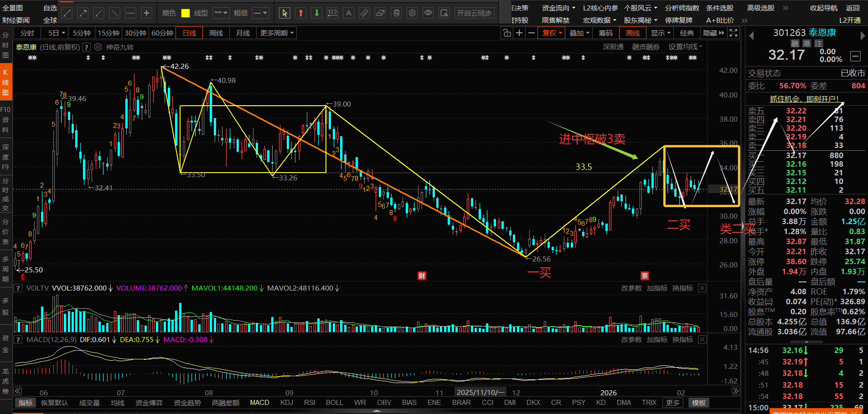Toggle the 神奇九转 indicator

pos(119,47)
